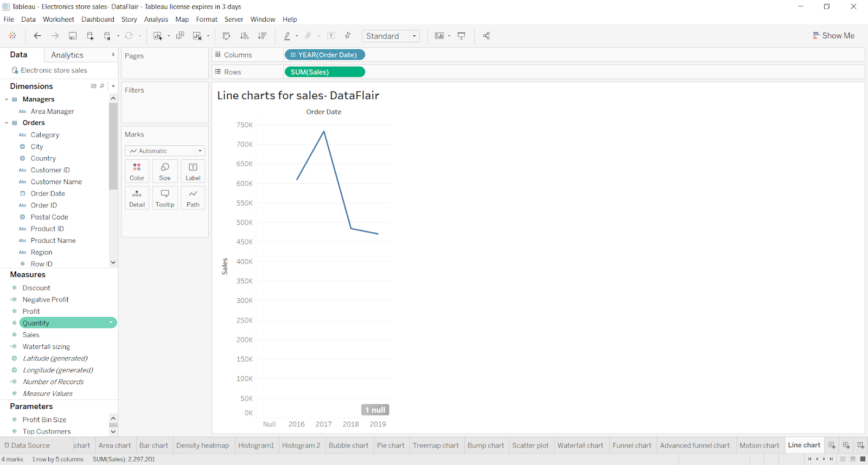Duplicate the sheet using the toolbar icon
The image size is (868, 465).
(x=180, y=36)
